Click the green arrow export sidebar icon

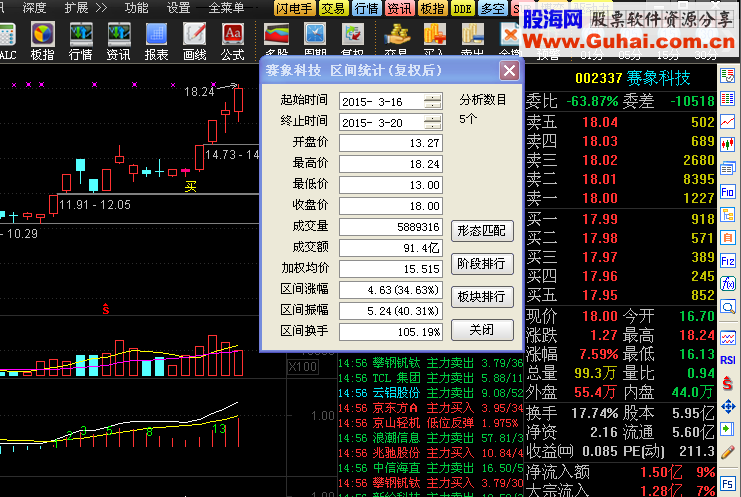(x=728, y=429)
